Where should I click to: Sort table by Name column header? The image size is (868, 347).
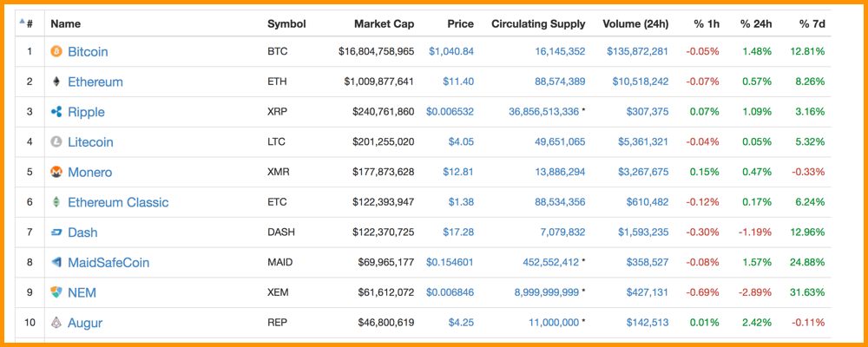coord(65,23)
